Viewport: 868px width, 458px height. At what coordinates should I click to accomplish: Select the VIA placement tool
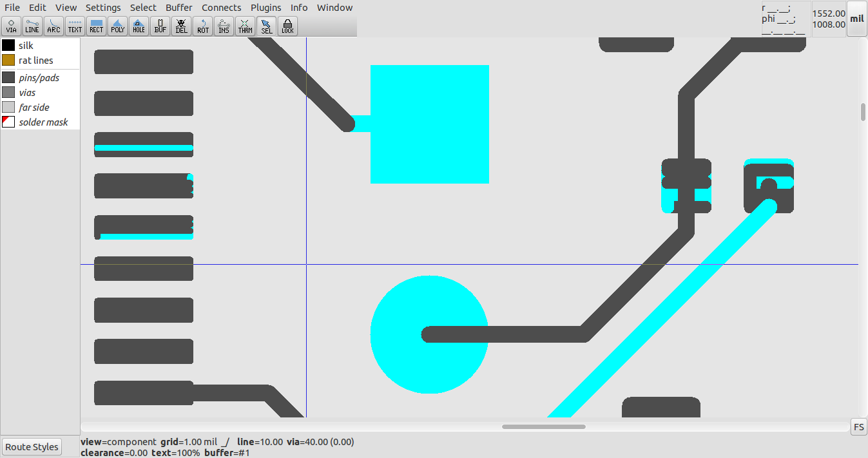click(x=11, y=26)
